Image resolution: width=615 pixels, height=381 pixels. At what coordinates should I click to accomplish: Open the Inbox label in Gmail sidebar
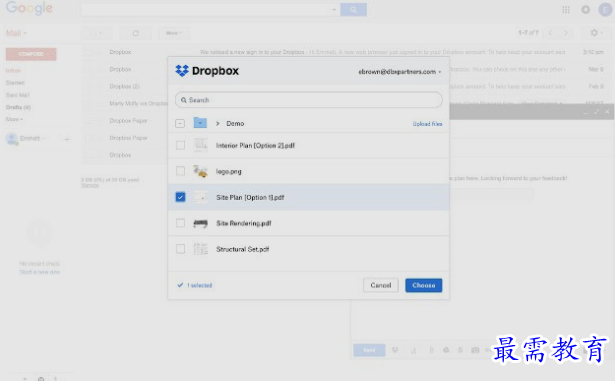tap(13, 71)
